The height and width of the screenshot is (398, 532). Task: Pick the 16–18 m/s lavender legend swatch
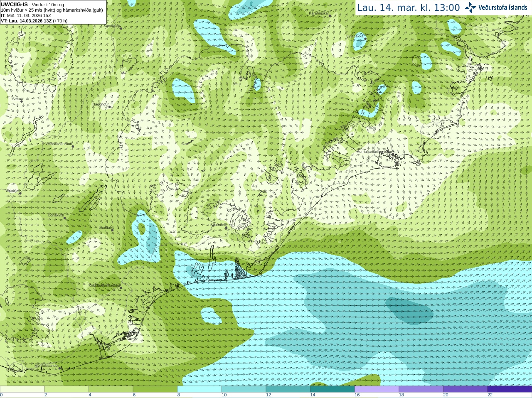point(377,389)
